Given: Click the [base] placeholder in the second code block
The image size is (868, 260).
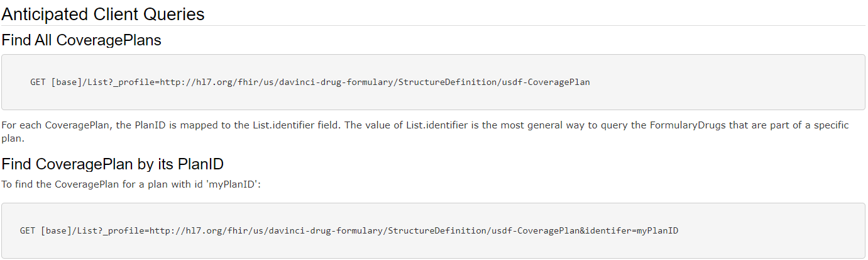Looking at the screenshot, I should 53,230.
